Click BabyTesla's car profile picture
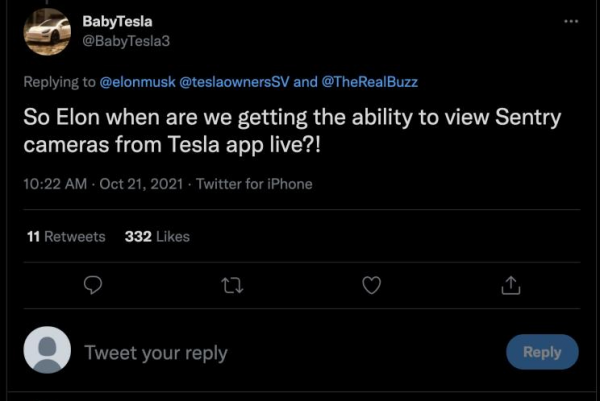The height and width of the screenshot is (401, 600). [x=47, y=32]
